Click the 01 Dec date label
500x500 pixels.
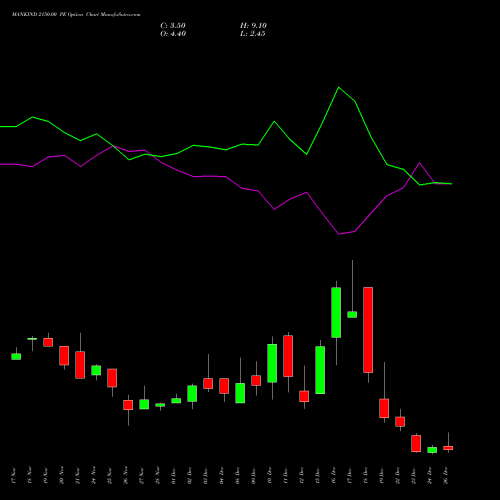(174, 476)
